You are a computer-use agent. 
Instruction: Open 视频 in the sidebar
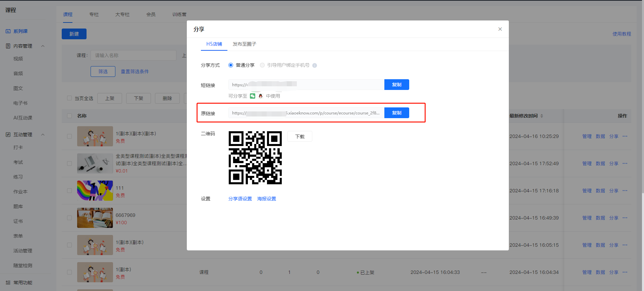point(18,59)
